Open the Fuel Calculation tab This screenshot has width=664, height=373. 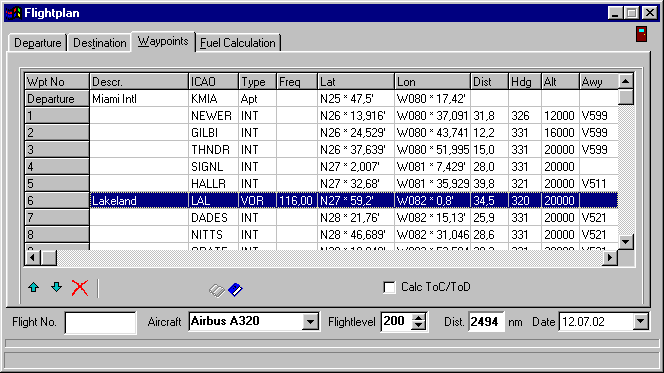point(238,43)
